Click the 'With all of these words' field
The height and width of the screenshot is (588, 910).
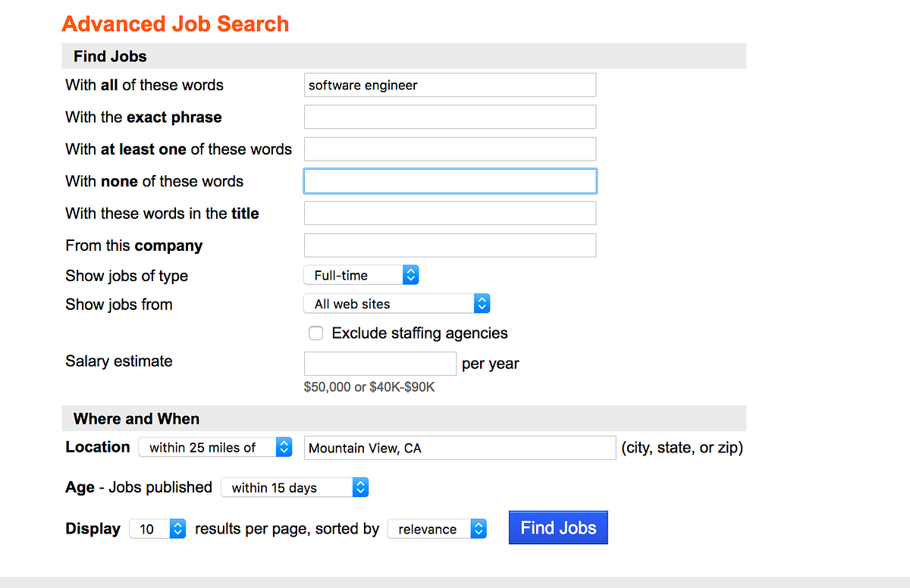450,85
